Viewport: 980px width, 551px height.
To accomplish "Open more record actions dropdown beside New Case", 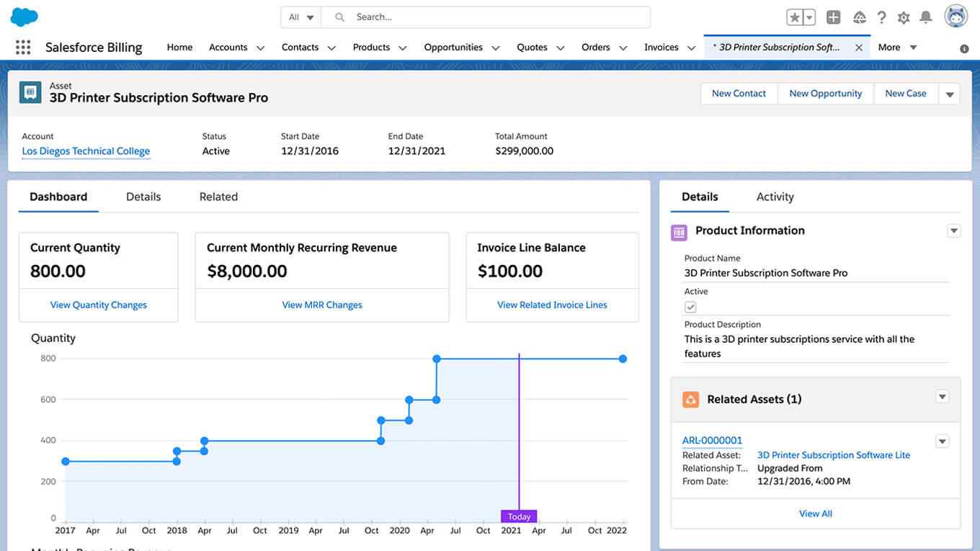I will (949, 94).
